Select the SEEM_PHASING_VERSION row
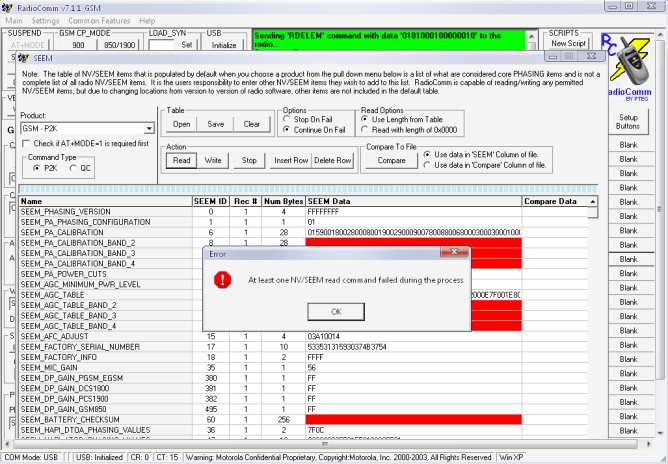 pyautogui.click(x=303, y=212)
